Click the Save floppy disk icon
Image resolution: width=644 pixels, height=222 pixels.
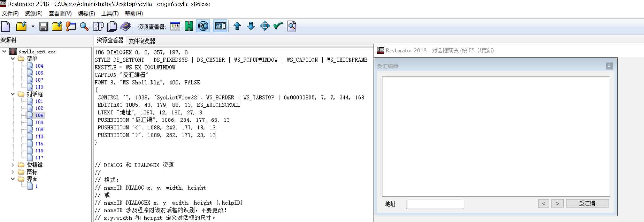[x=44, y=27]
